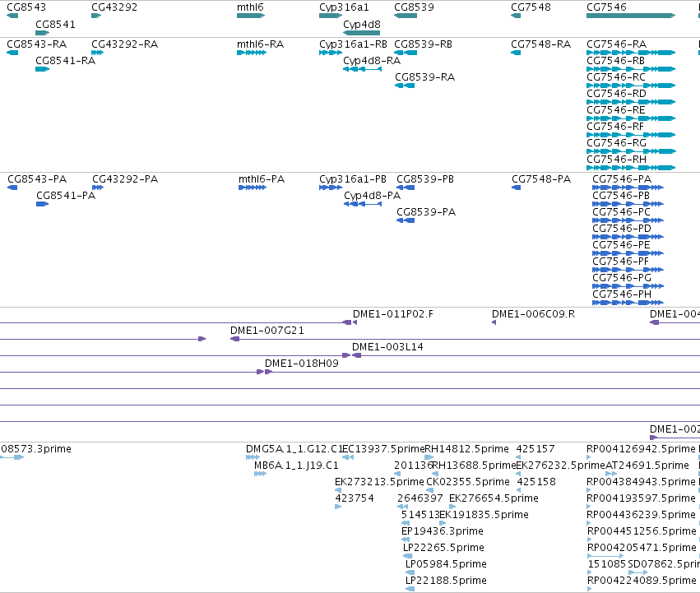Click the Cyp316a1-RB transcript label
The image size is (700, 593).
[353, 44]
